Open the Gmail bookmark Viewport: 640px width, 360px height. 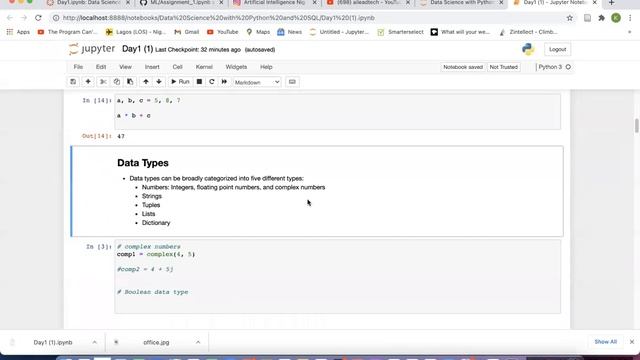[187, 32]
